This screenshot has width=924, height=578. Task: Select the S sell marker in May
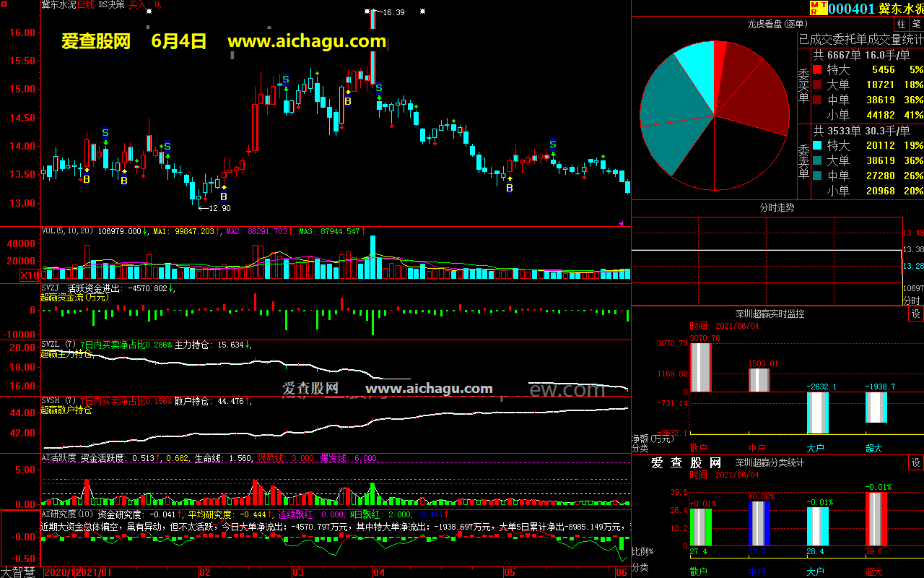point(553,144)
